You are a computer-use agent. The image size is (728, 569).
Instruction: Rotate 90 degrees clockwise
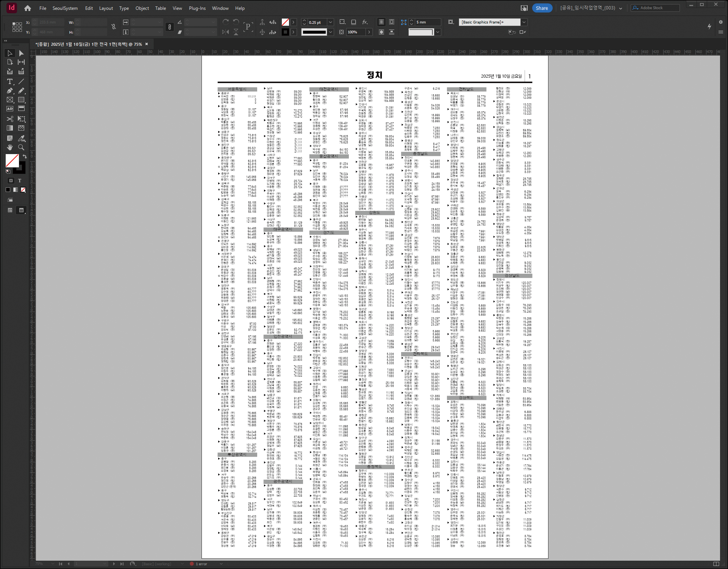[226, 22]
